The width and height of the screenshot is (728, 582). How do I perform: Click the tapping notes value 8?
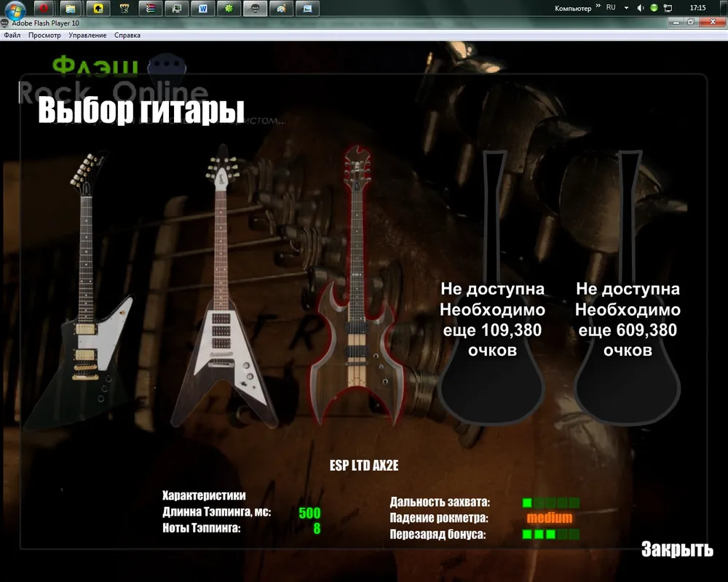coord(317,528)
